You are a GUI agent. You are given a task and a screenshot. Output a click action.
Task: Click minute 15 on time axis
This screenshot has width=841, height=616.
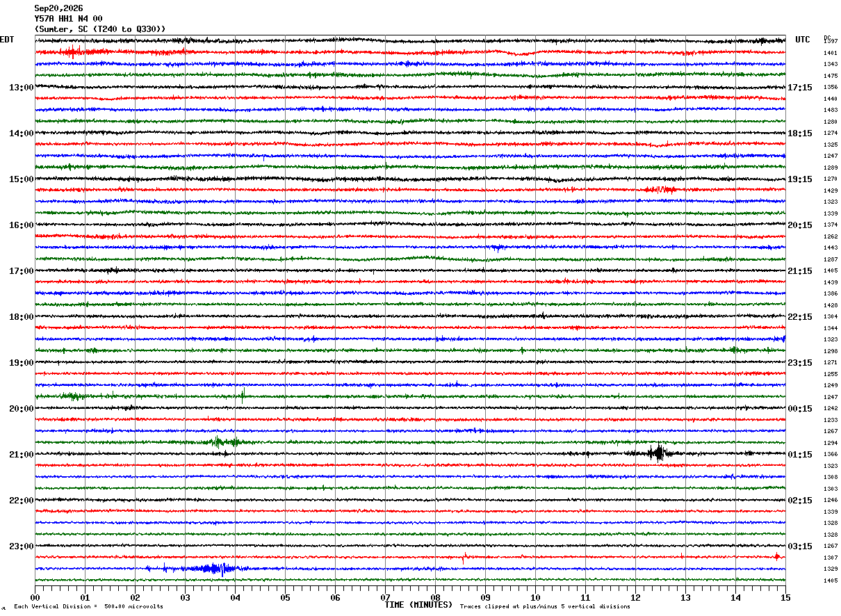point(785,597)
